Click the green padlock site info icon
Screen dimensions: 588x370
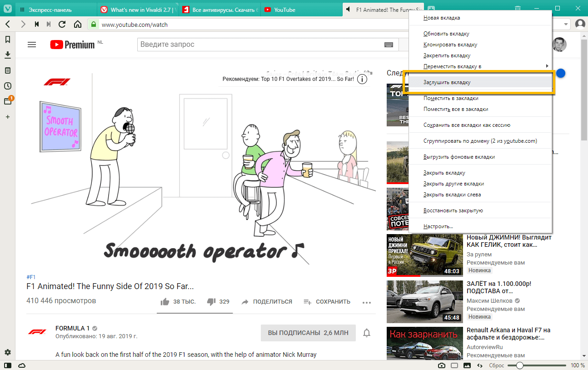94,24
